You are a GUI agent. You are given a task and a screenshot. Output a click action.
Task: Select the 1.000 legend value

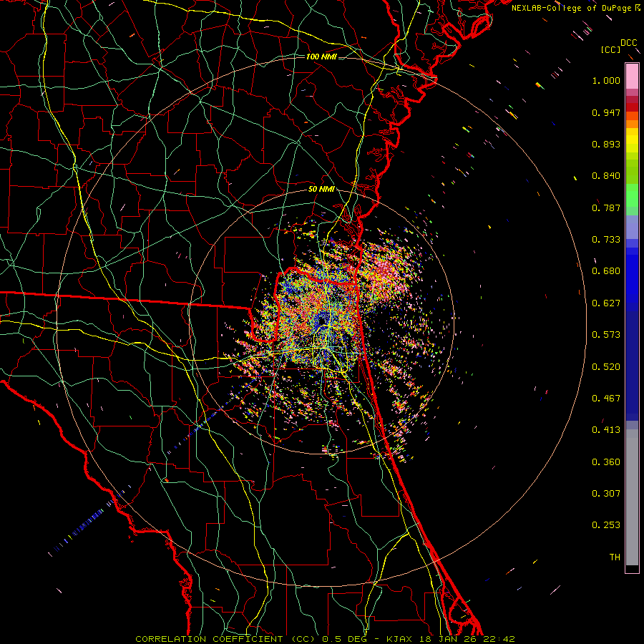(606, 80)
